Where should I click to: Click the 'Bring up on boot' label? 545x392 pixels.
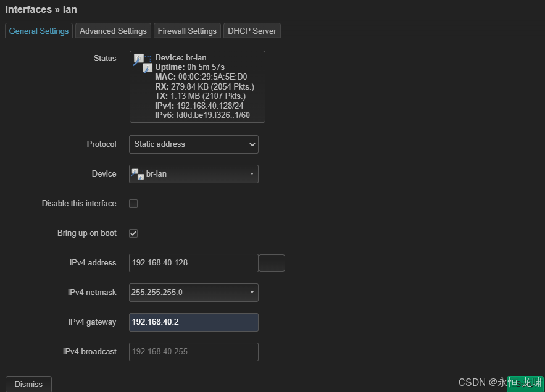pos(87,233)
